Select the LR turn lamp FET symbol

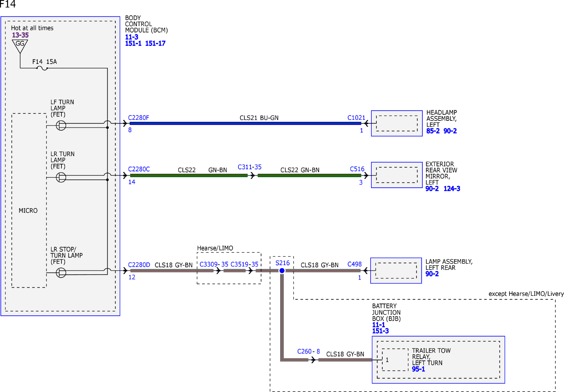(61, 177)
